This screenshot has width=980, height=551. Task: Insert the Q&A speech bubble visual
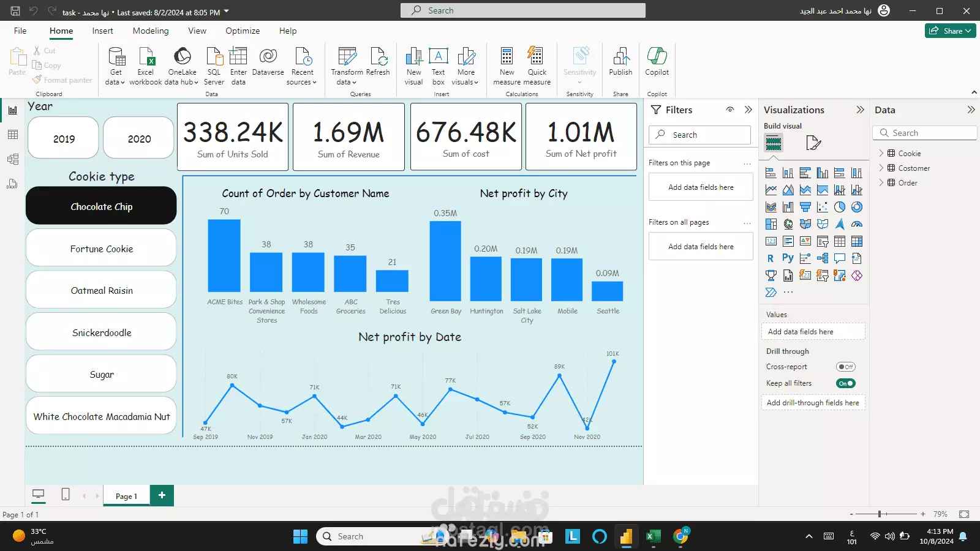point(840,258)
